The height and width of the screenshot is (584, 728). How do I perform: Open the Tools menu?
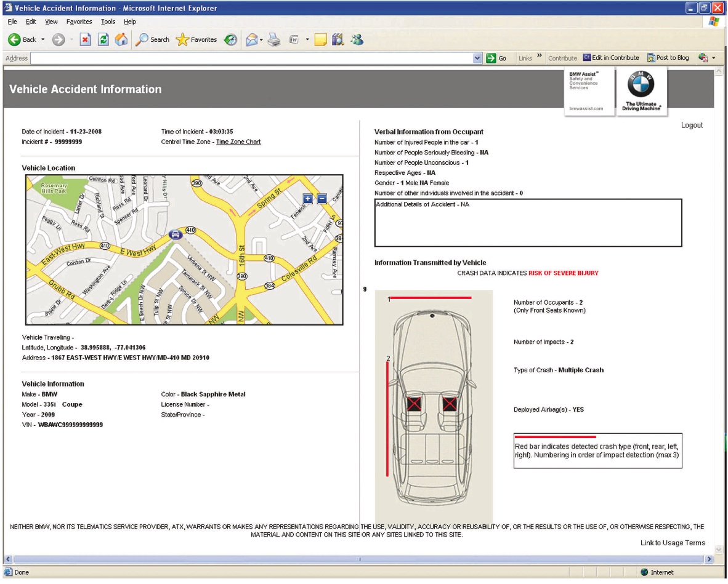tap(108, 22)
